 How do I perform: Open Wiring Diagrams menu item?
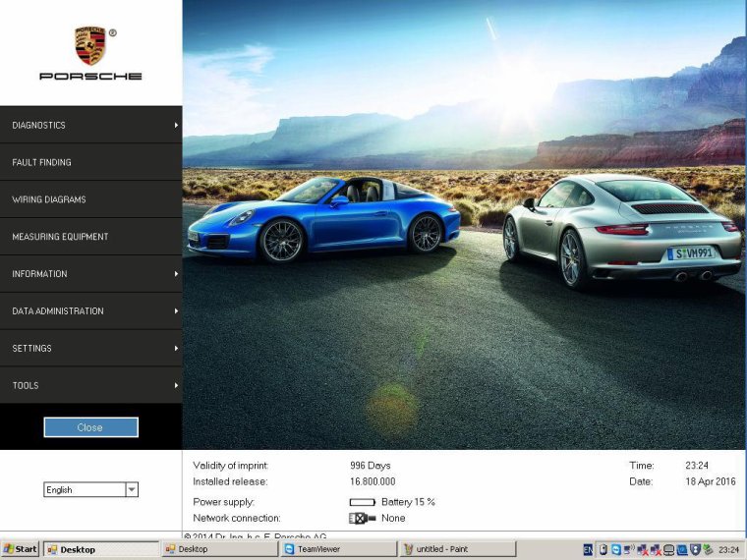[49, 199]
